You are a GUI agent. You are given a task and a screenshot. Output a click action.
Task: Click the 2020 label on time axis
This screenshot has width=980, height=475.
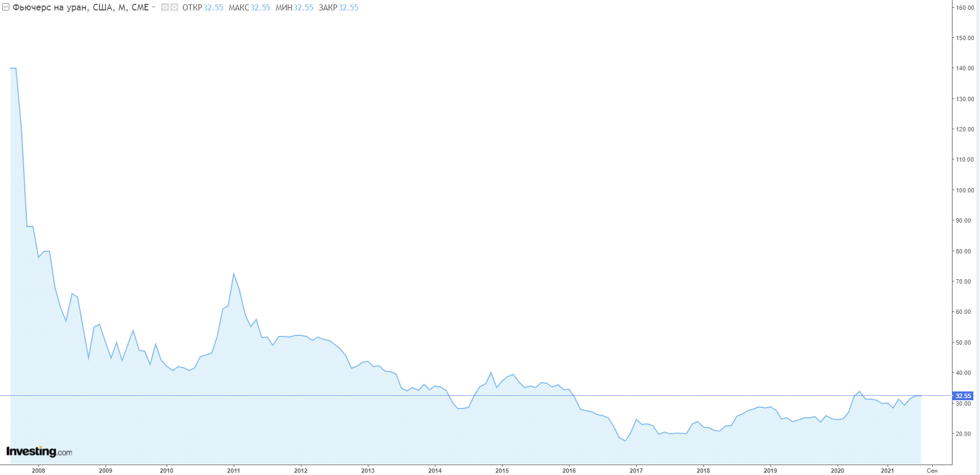tap(838, 471)
